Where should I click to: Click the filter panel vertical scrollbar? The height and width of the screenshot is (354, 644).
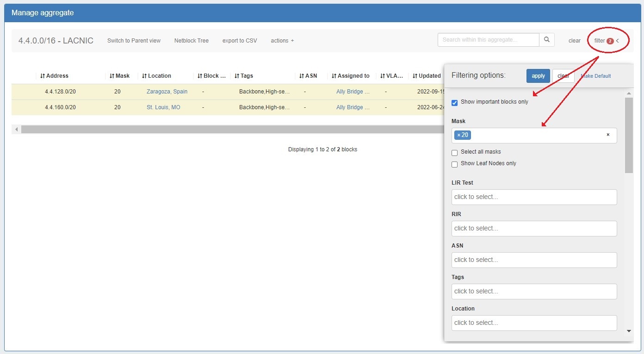tap(629, 134)
